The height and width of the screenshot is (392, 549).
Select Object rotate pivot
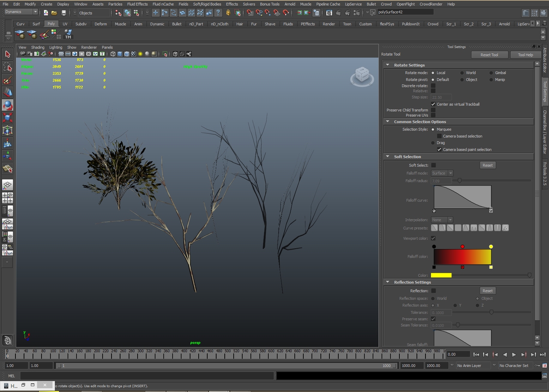click(462, 80)
